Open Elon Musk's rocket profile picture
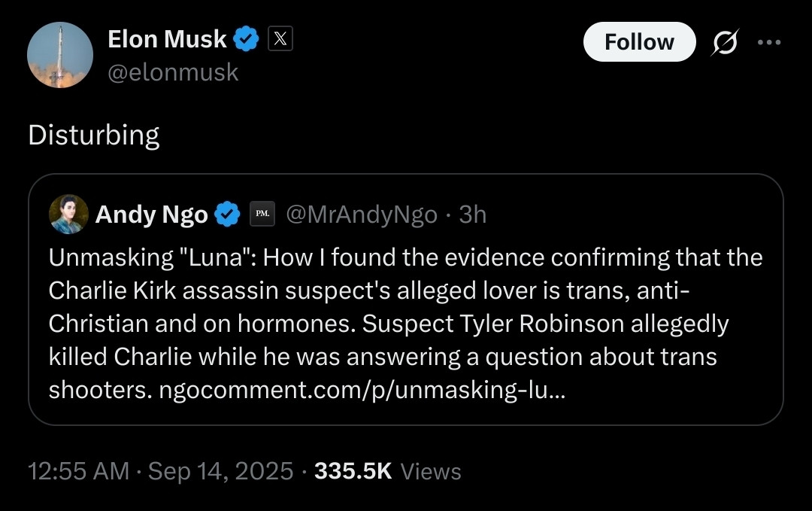This screenshot has height=511, width=812. 60,55
